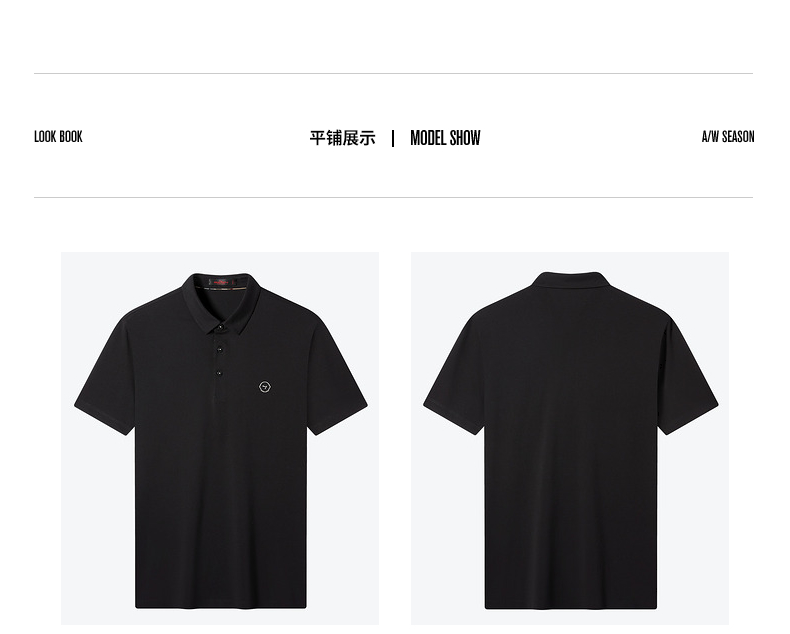Open the 平铺展示 section heading

point(343,138)
